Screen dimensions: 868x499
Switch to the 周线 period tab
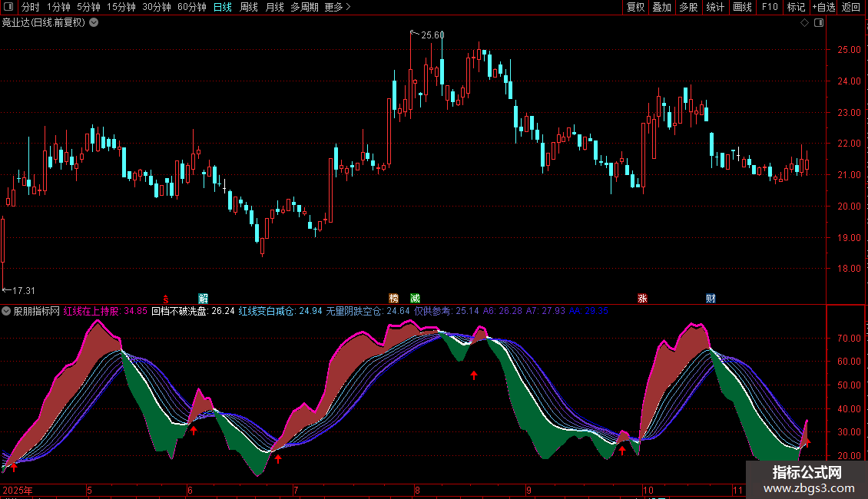[249, 7]
